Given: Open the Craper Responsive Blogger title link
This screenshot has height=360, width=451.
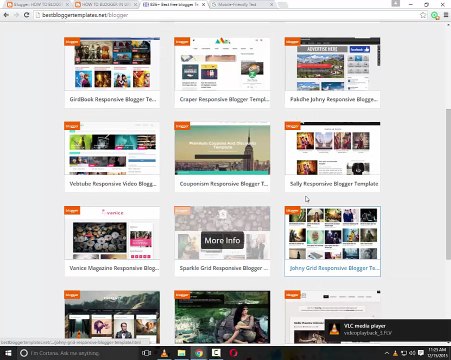Looking at the screenshot, I should click(x=224, y=99).
